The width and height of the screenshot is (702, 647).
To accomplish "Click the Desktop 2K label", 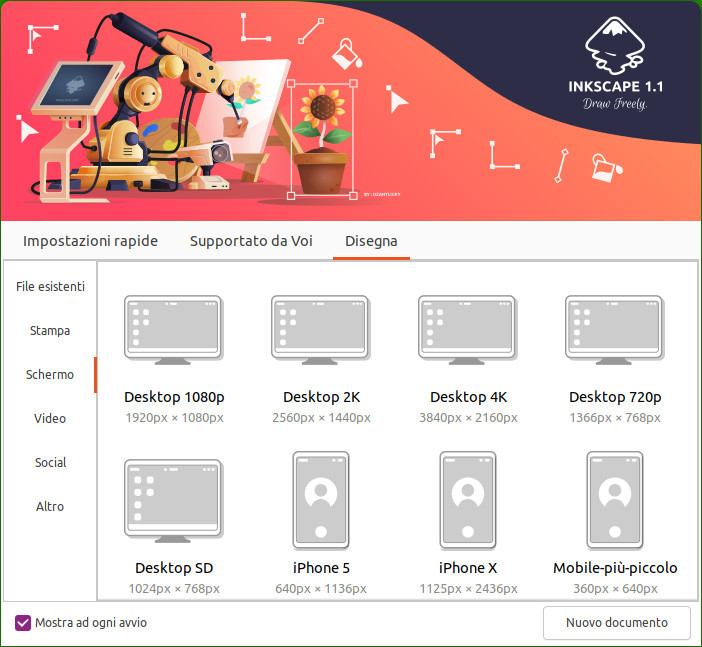I will 321,397.
